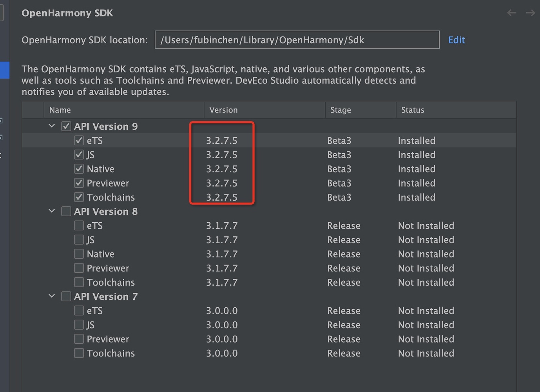
Task: Check the JS checkbox under API Version 8
Action: (79, 240)
